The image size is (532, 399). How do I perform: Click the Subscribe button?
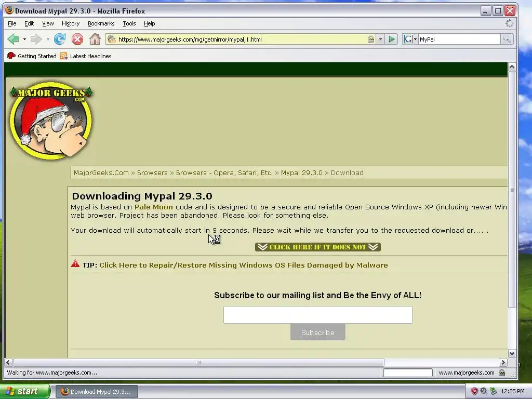coord(318,332)
